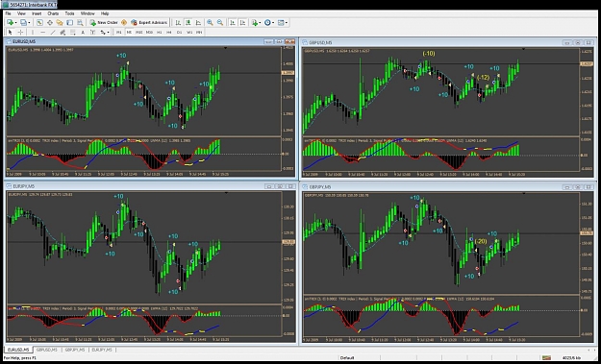
Task: Open the Insert menu
Action: pos(37,13)
